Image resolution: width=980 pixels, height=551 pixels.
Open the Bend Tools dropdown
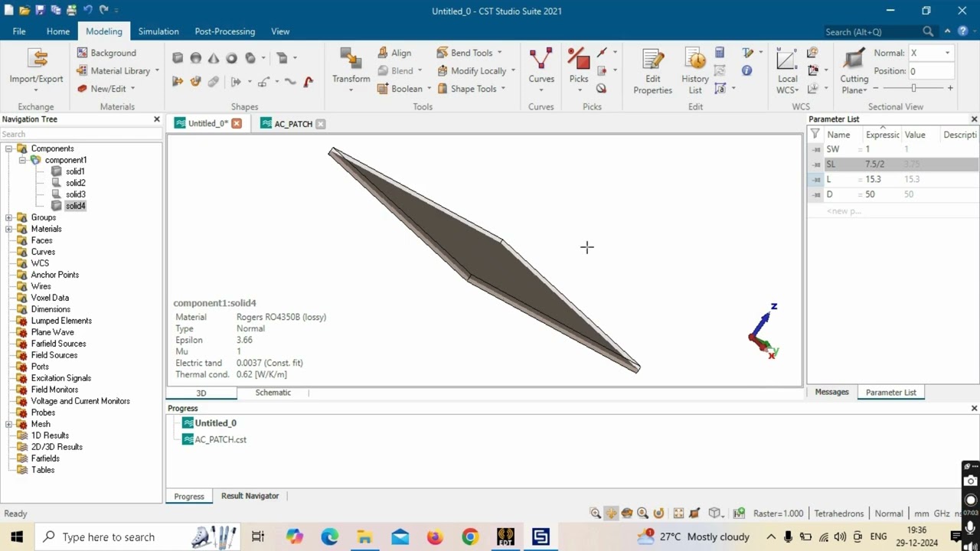[x=499, y=53]
